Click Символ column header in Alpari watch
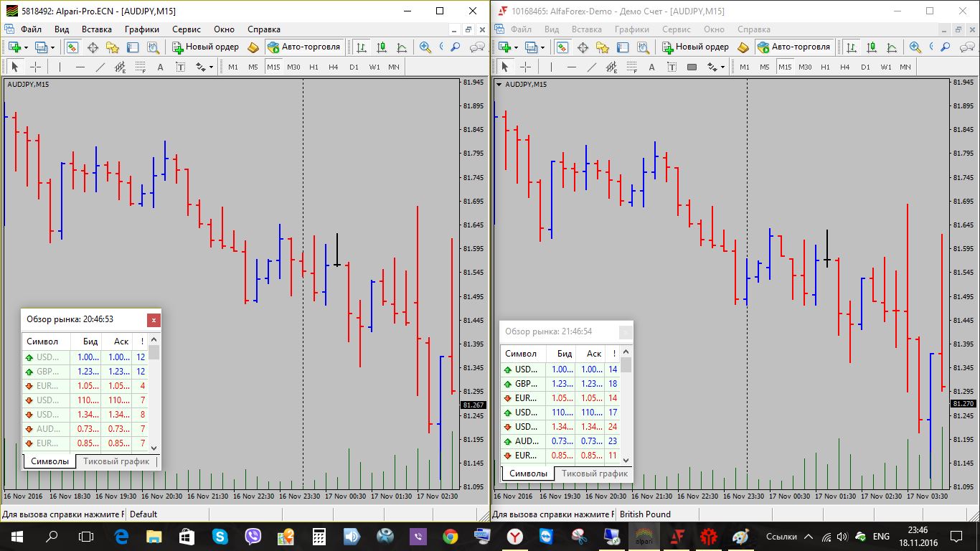 [x=47, y=342]
